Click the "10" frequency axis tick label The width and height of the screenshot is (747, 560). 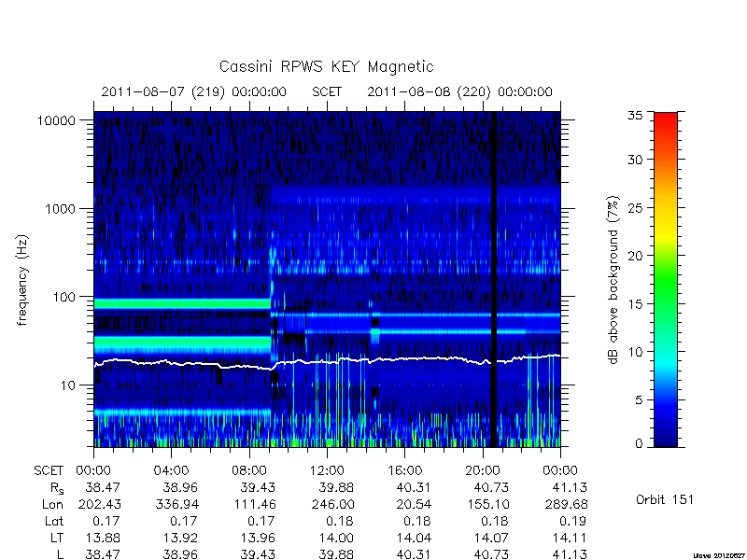tap(68, 385)
